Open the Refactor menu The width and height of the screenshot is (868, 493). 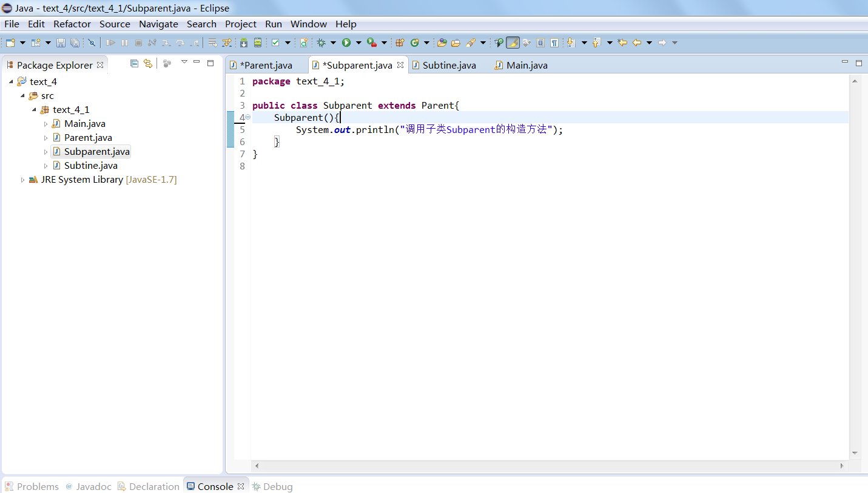click(x=72, y=24)
